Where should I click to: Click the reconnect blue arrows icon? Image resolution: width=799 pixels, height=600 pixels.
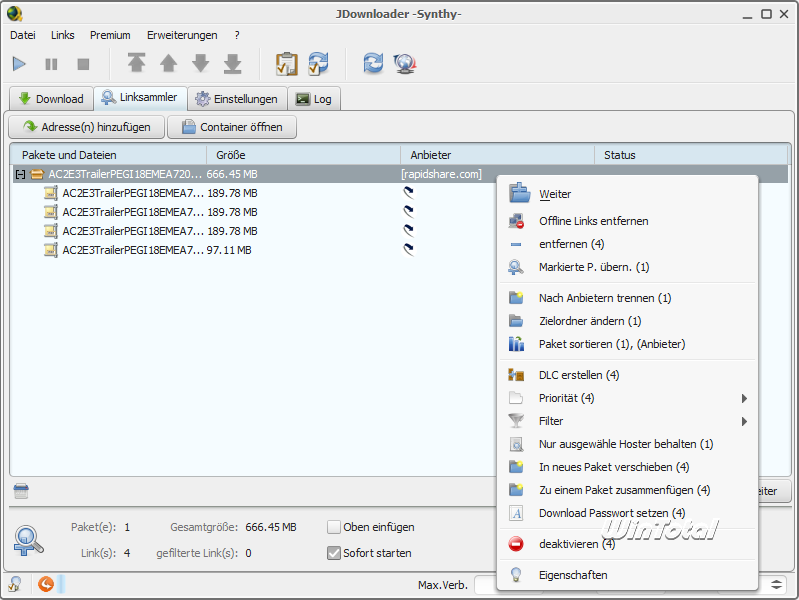(x=373, y=63)
